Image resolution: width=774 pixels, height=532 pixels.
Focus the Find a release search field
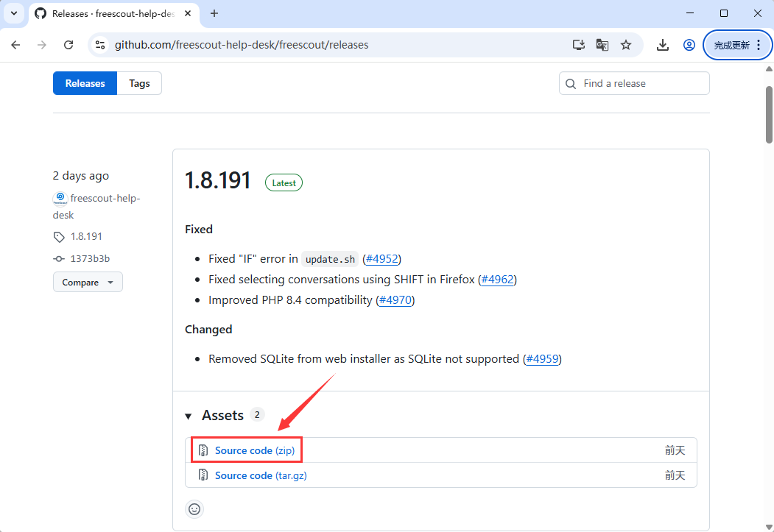tap(634, 83)
